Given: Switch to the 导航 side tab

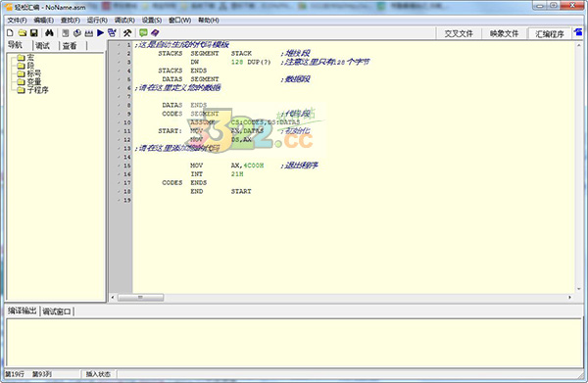Looking at the screenshot, I should [16, 45].
